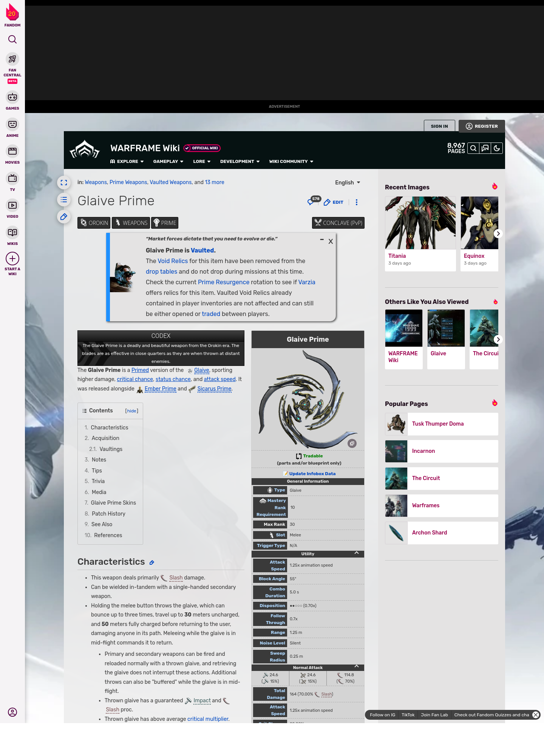
Task: Open the floating table of contents icon
Action: click(64, 200)
